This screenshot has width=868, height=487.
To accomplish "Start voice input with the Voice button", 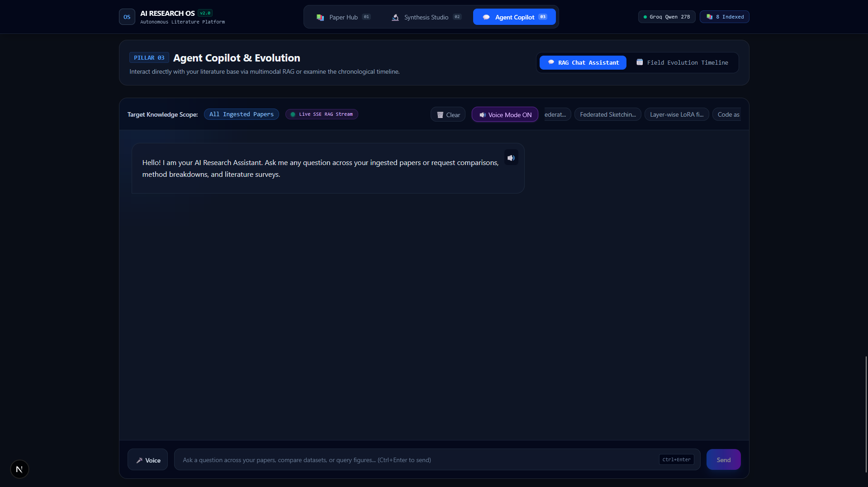I will [147, 460].
